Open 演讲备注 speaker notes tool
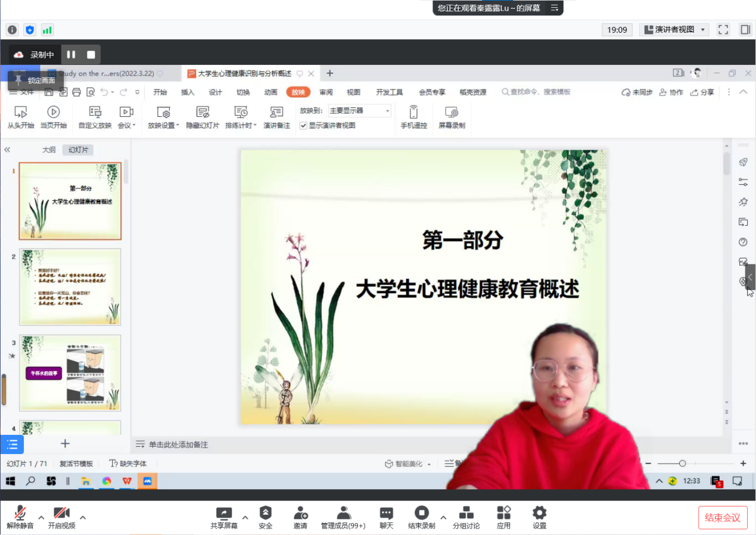 [276, 112]
